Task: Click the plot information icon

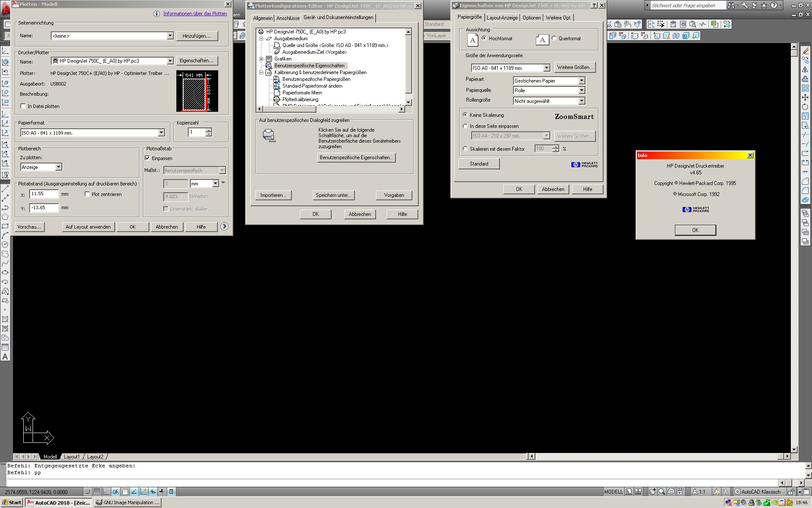Action: point(156,14)
